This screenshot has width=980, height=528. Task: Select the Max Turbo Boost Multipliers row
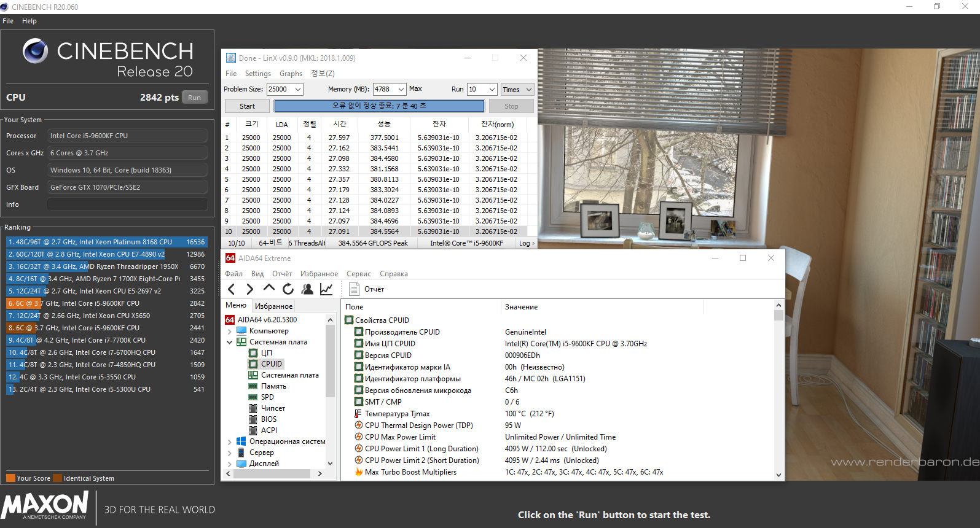click(x=558, y=472)
